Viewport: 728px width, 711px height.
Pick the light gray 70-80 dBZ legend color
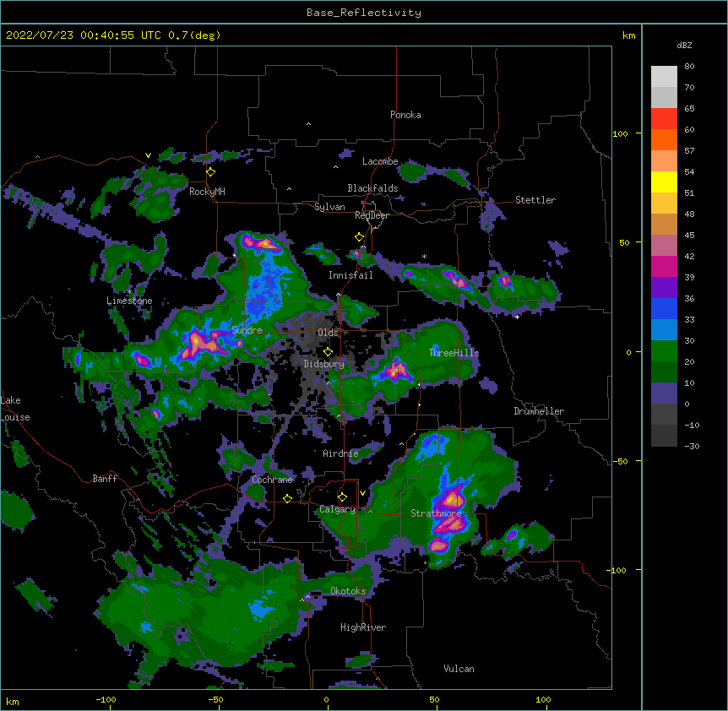click(x=664, y=77)
